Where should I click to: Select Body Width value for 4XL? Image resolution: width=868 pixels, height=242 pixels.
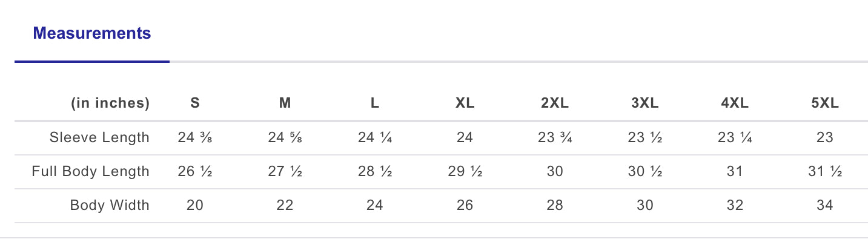coord(734,205)
